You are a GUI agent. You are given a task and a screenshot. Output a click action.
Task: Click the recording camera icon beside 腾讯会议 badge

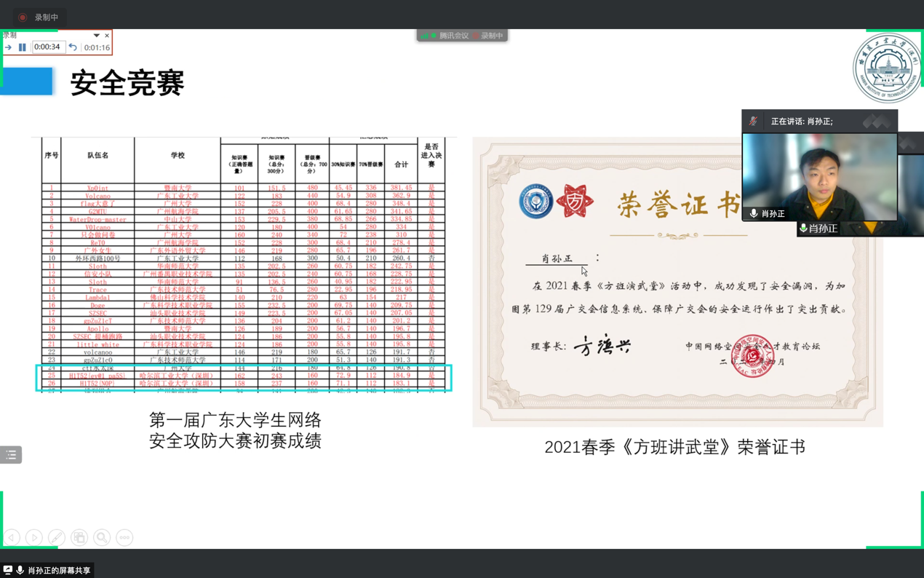475,35
